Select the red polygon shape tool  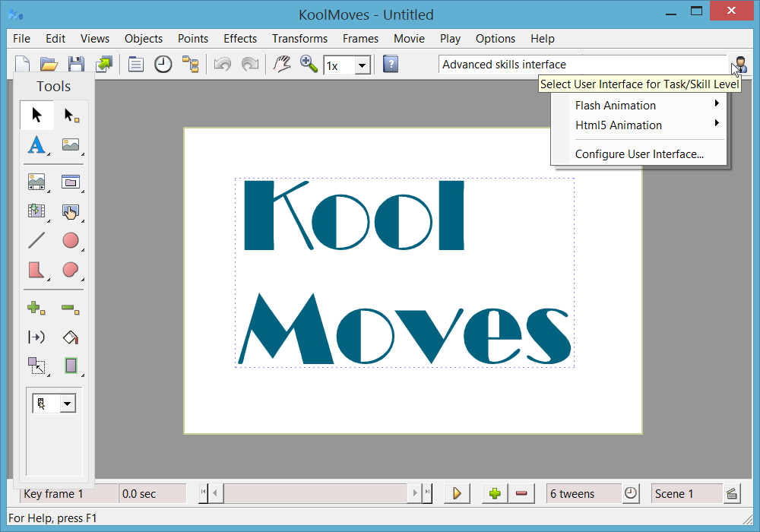tap(36, 269)
